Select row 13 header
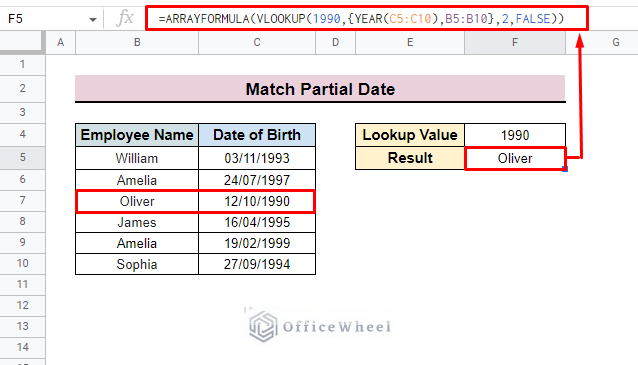This screenshot has height=365, width=638. (x=22, y=326)
